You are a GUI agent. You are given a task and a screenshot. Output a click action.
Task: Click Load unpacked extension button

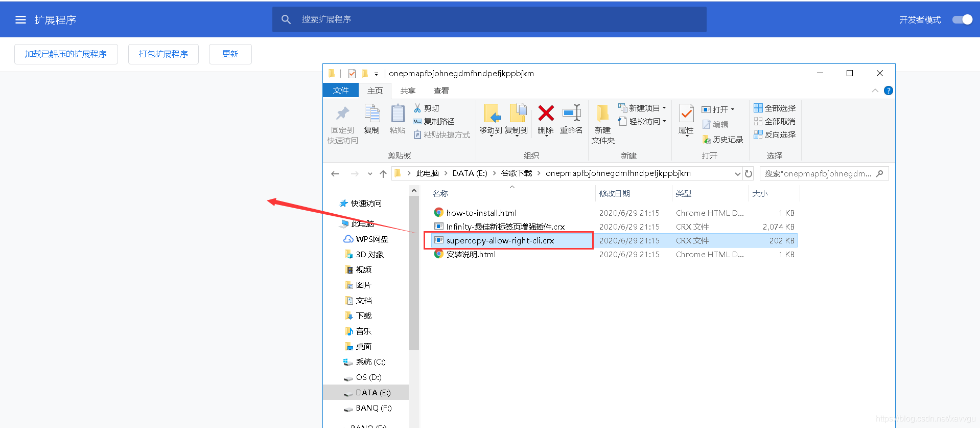(66, 54)
